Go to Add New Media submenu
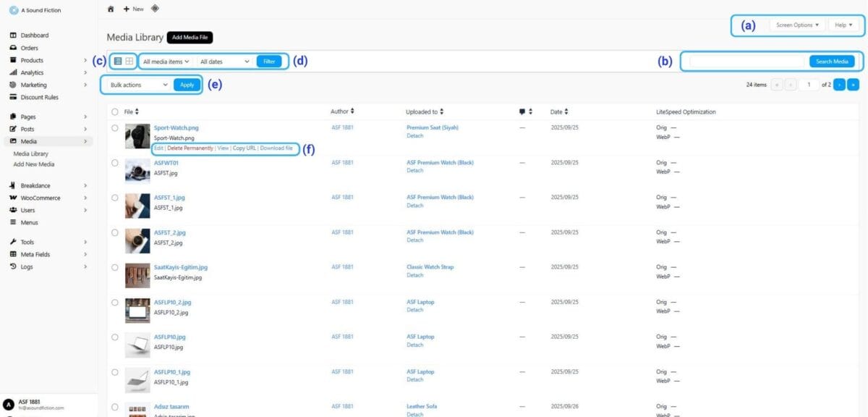 pyautogui.click(x=33, y=164)
